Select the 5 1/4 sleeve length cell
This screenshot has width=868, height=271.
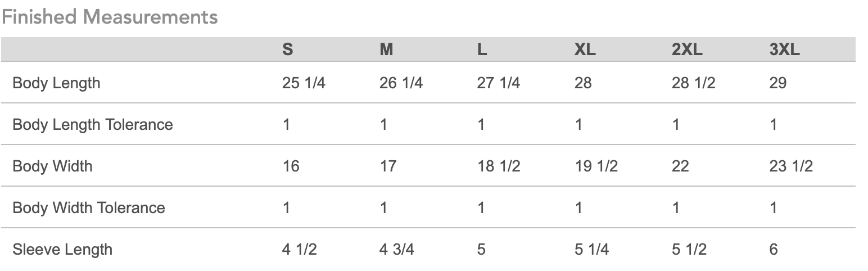tap(591, 249)
